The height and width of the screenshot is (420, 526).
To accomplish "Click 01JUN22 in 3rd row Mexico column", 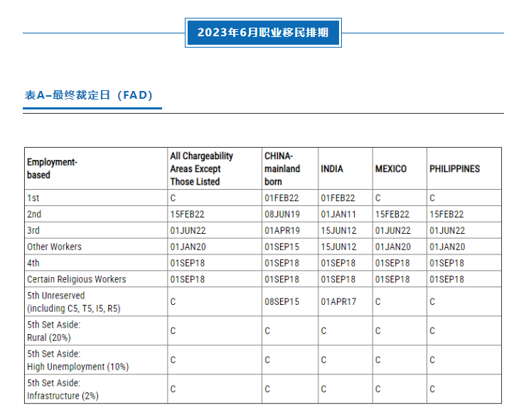I will tap(393, 230).
